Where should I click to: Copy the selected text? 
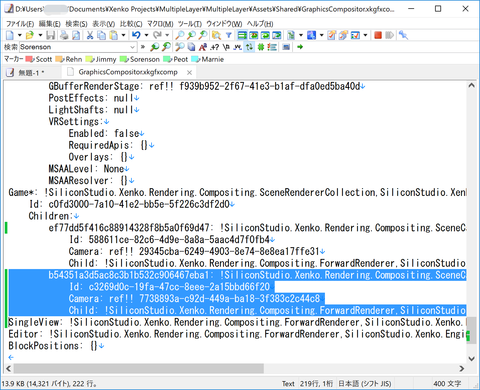click(x=101, y=35)
